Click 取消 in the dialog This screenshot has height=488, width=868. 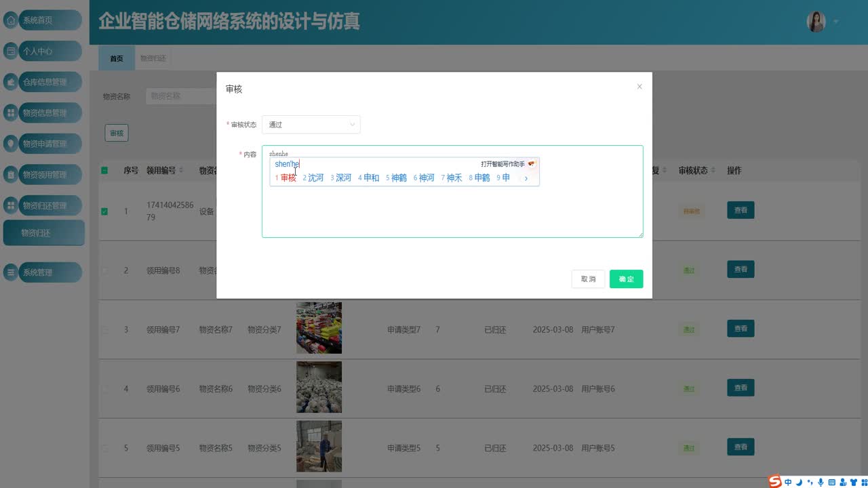[588, 279]
